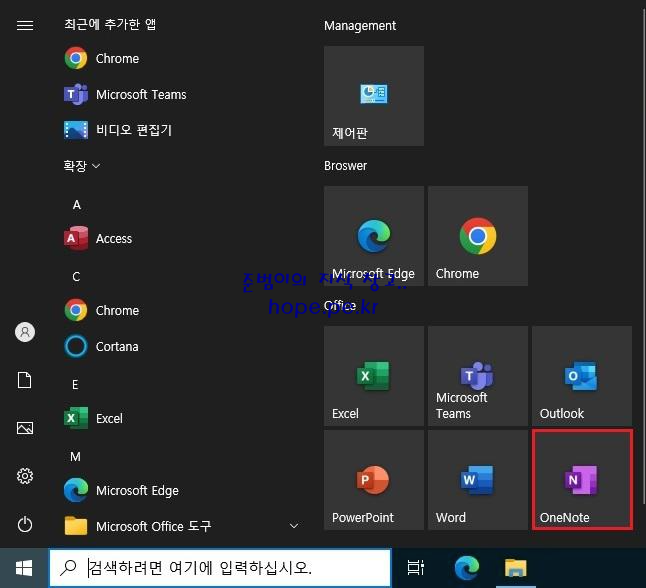Launch the OneNote tile
This screenshot has height=588, width=646.
[x=582, y=480]
